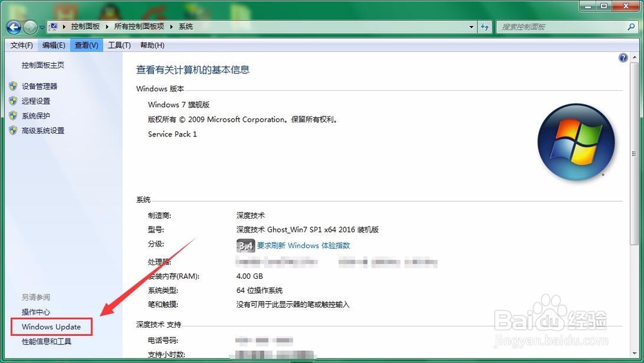Click the 没有可用于此显示器的笔或触控输入 text

point(293,304)
